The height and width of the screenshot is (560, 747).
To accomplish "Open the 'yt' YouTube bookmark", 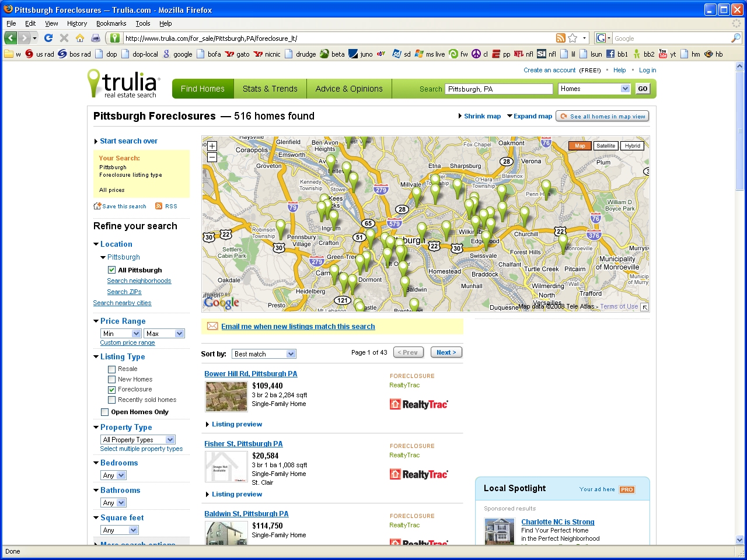I will [667, 54].
